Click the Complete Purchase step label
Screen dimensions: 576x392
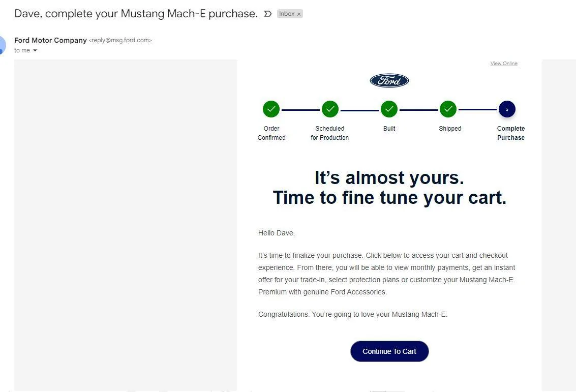coord(510,133)
